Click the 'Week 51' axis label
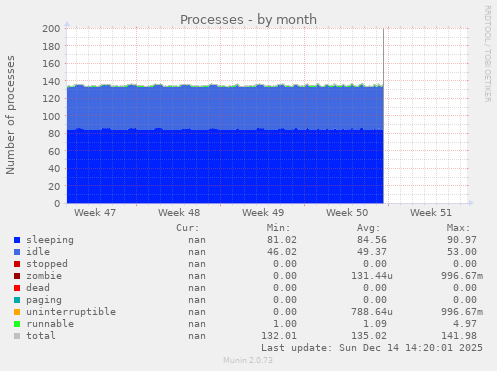 point(431,213)
